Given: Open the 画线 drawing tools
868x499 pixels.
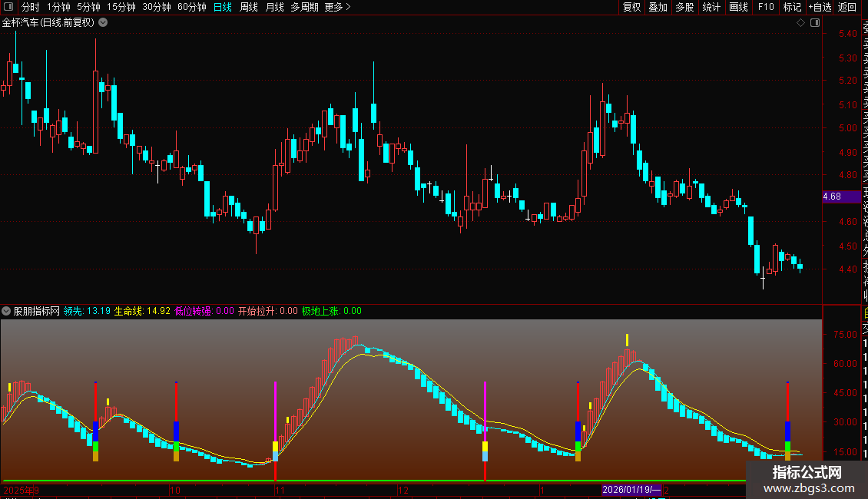Looking at the screenshot, I should point(738,7).
